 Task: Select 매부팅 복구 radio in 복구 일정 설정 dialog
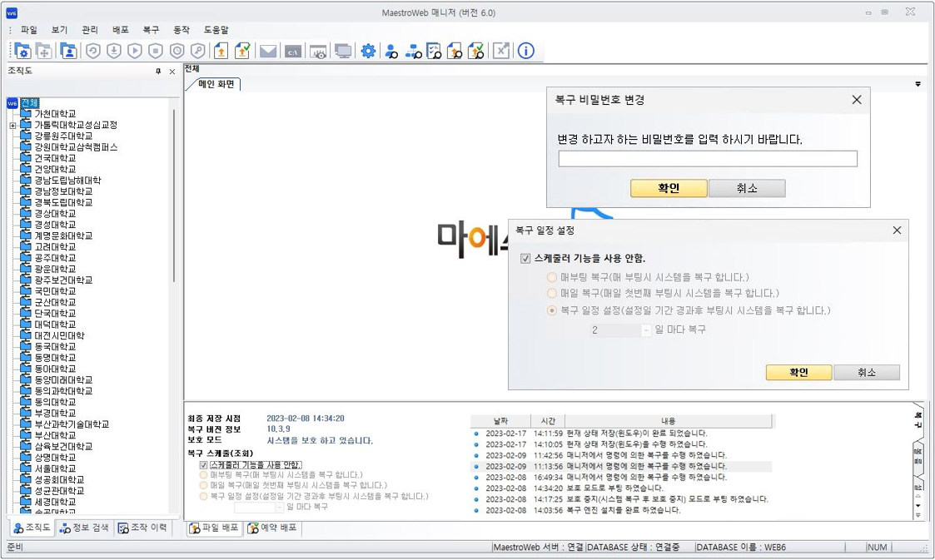point(552,277)
